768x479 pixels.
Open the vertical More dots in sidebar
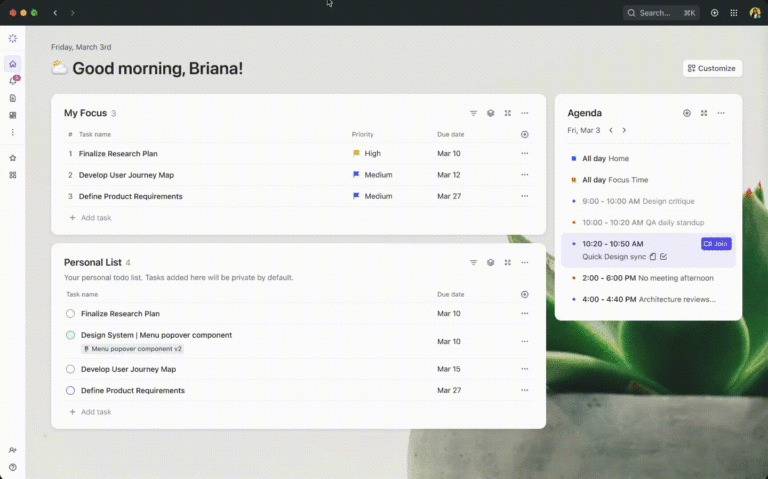(x=13, y=132)
